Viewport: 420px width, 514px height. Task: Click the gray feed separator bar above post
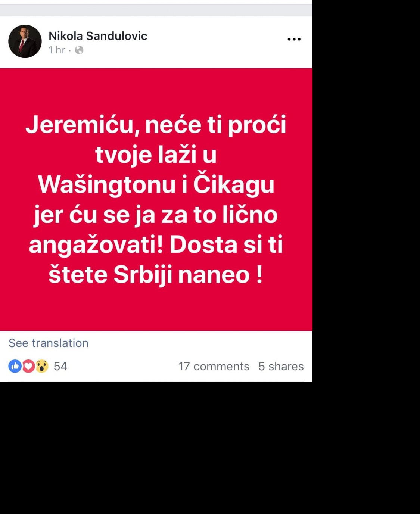(x=156, y=10)
